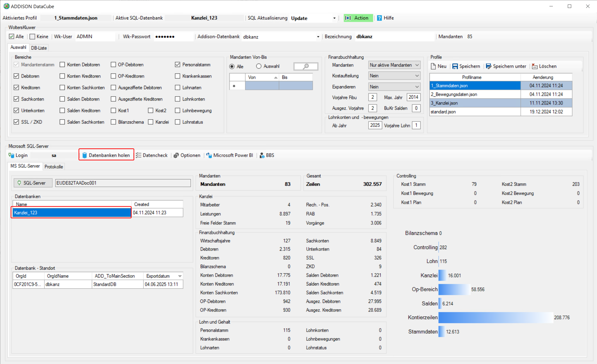Click the Wk-User ADMIN field

click(95, 37)
